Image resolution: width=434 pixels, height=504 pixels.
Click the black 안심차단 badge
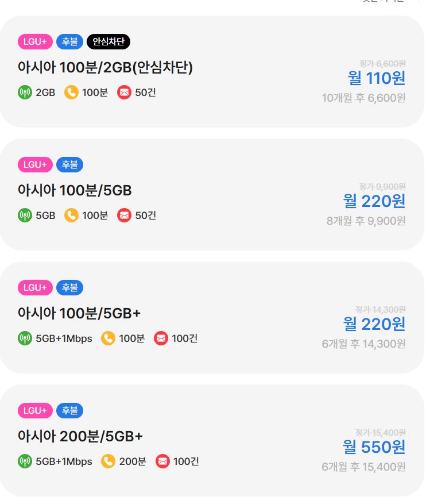point(108,41)
